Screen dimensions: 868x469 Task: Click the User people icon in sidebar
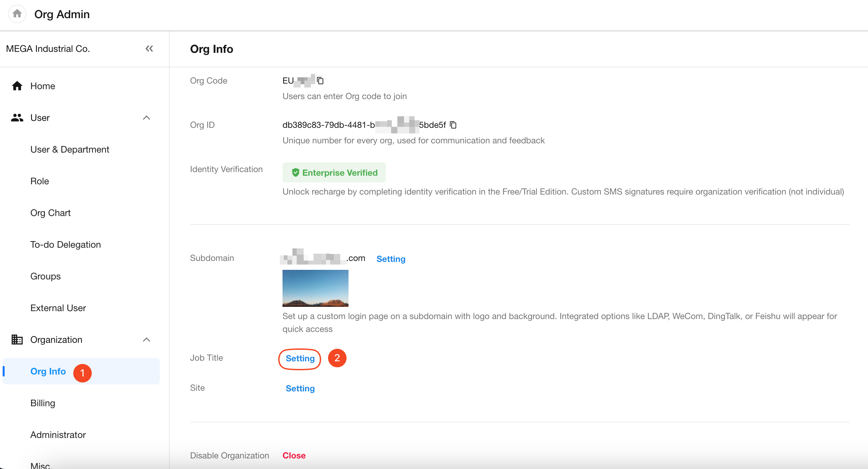pyautogui.click(x=17, y=118)
